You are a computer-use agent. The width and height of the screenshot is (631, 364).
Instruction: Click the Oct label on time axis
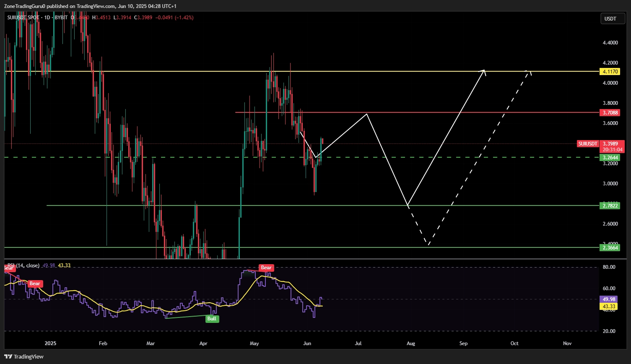coord(514,343)
